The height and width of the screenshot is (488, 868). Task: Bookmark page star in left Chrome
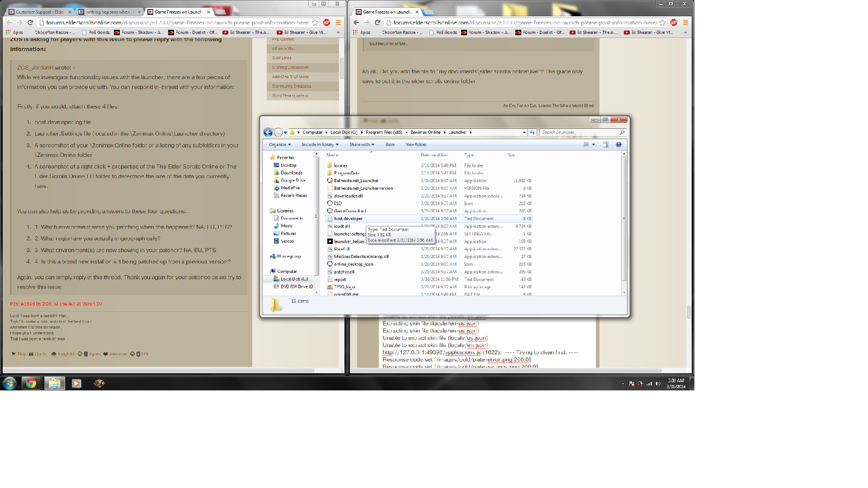[315, 23]
